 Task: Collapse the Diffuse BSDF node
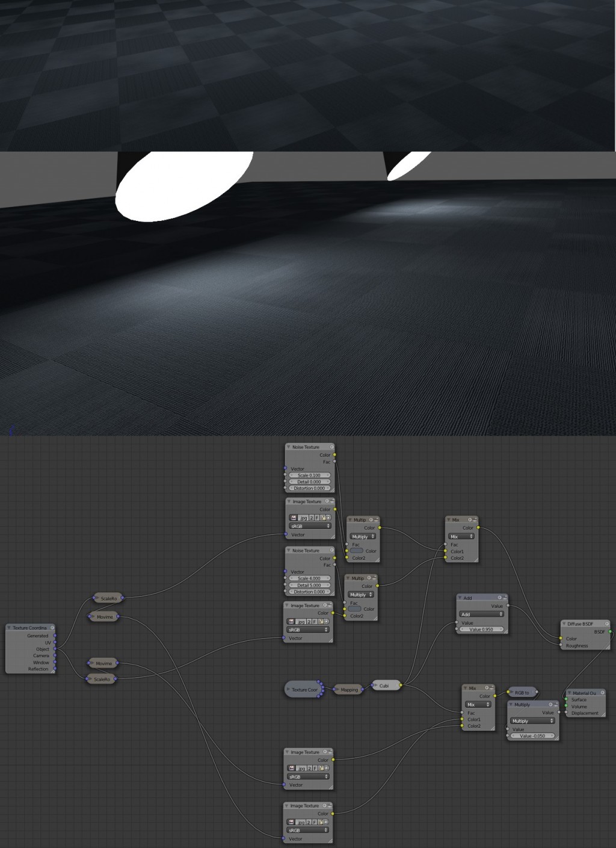point(564,624)
